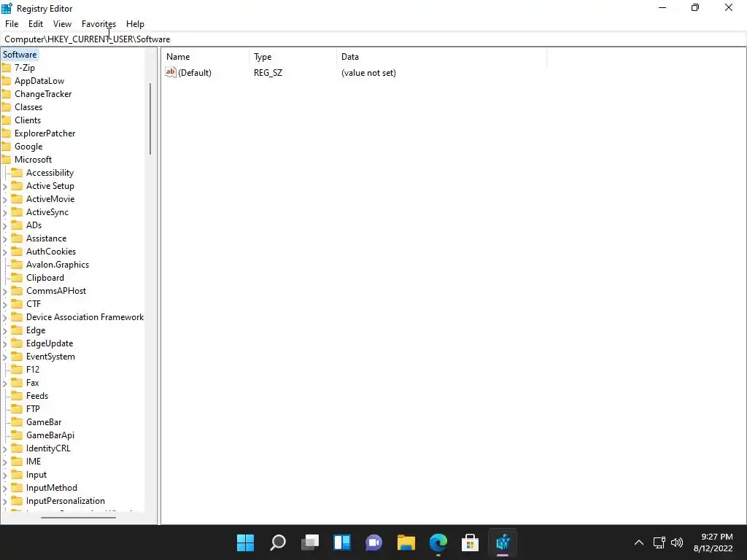Expand the Assistance key

pos(5,238)
